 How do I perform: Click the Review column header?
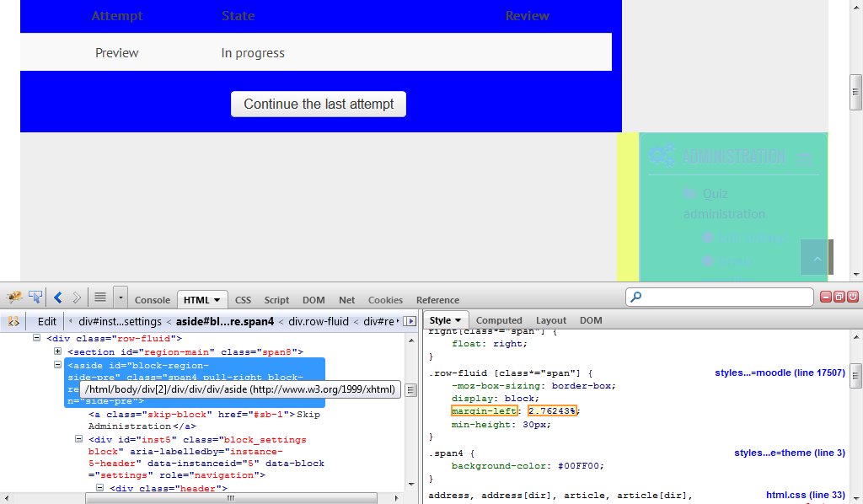click(x=527, y=16)
